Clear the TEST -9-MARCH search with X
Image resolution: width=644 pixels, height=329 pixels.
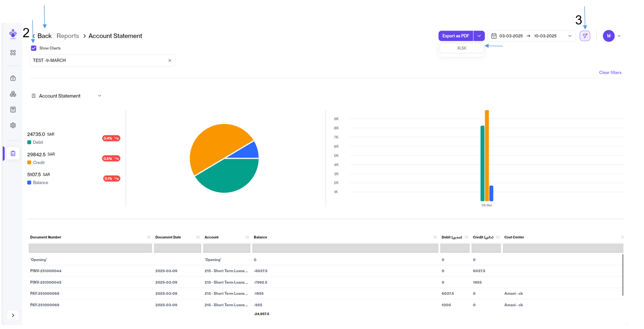[x=170, y=61]
